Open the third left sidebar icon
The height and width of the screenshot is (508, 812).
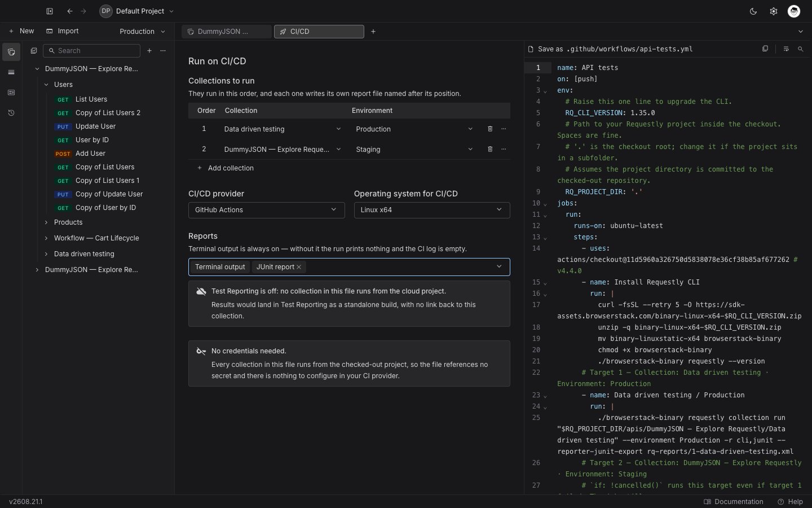[x=11, y=93]
